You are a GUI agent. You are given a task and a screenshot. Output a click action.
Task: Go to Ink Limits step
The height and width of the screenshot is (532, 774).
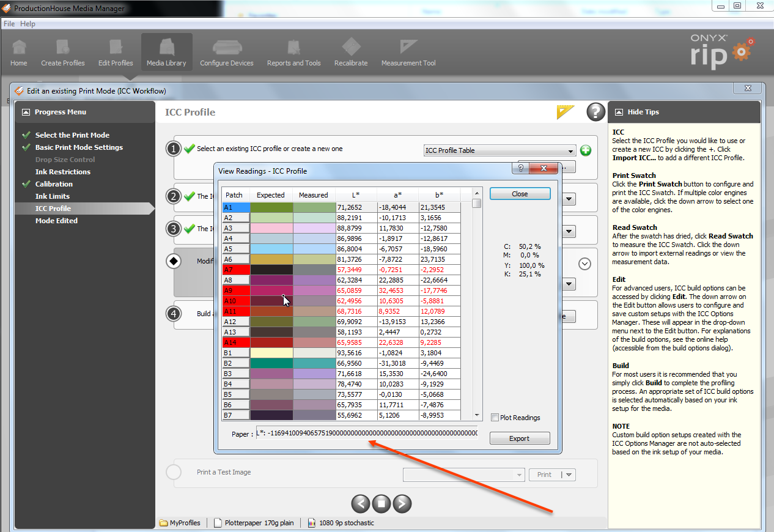click(x=53, y=196)
